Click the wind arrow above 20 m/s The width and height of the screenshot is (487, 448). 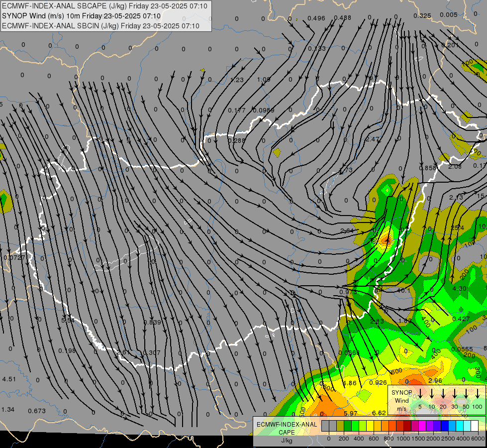pyautogui.click(x=443, y=394)
